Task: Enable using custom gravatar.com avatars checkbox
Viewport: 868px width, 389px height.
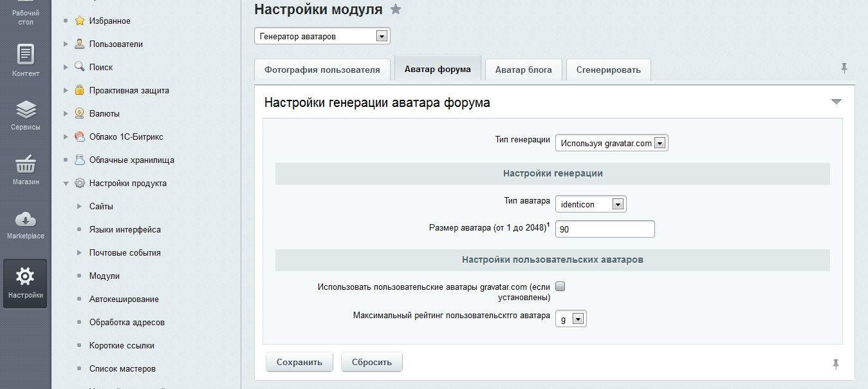Action: pyautogui.click(x=560, y=287)
